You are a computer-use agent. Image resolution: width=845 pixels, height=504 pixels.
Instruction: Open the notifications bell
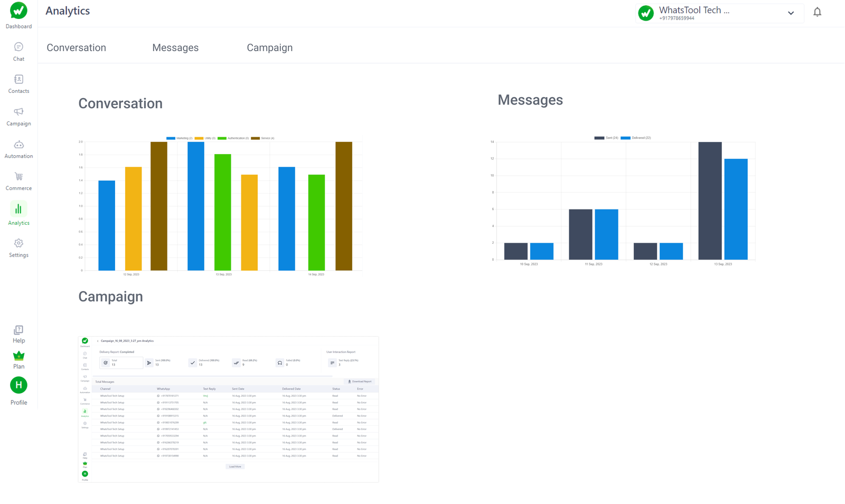pos(817,12)
